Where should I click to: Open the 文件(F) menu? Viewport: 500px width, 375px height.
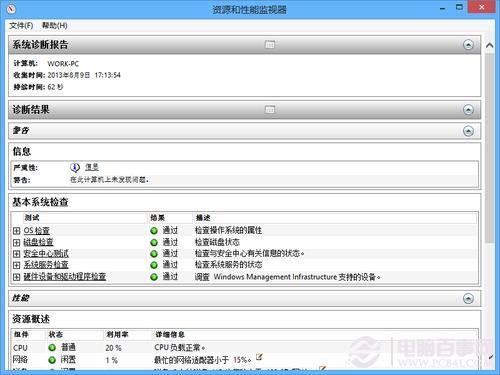coord(21,25)
